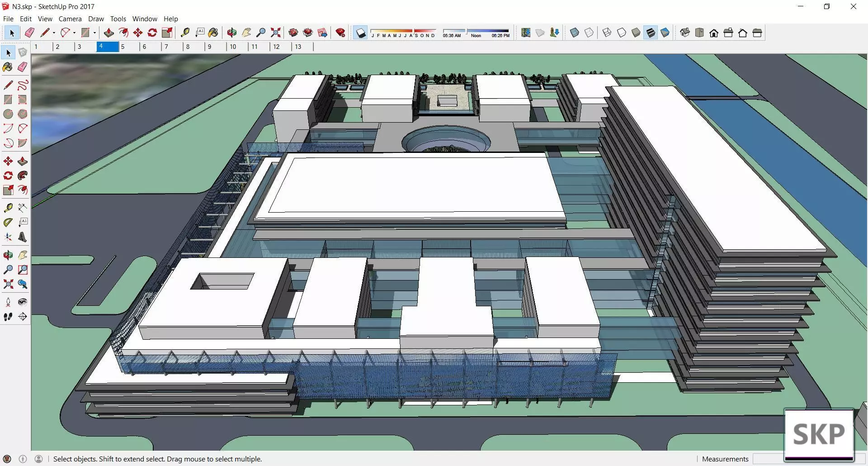The image size is (868, 466).
Task: Switch to Wireframe style
Action: pyautogui.click(x=607, y=33)
